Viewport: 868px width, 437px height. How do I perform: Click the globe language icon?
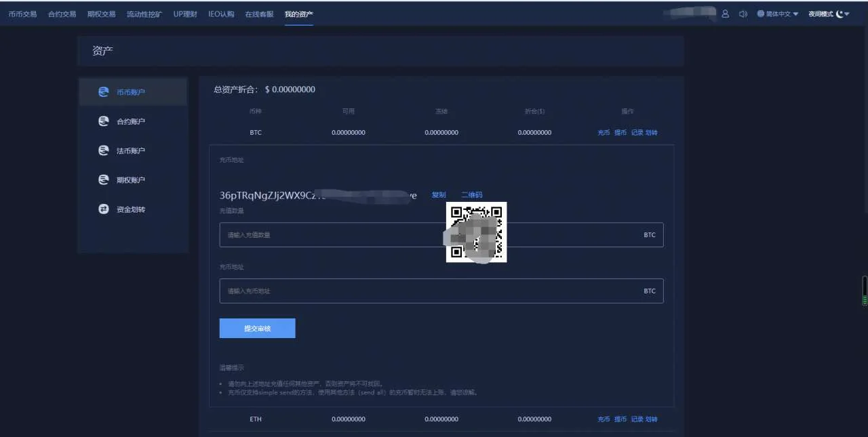[x=761, y=14]
